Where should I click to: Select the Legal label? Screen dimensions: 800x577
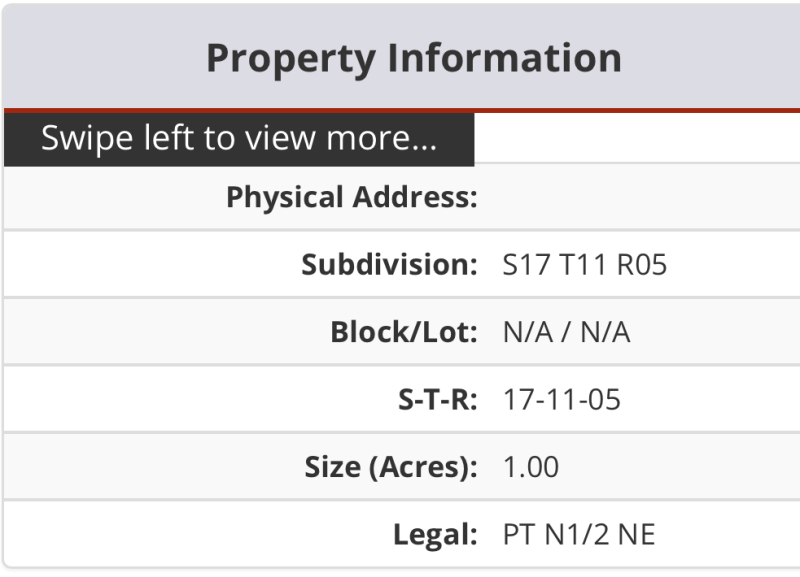pyautogui.click(x=435, y=534)
